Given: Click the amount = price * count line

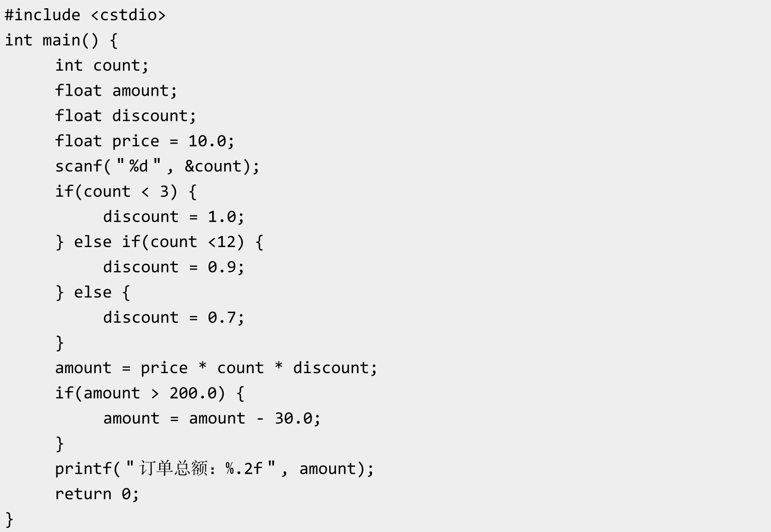Looking at the screenshot, I should tap(216, 368).
